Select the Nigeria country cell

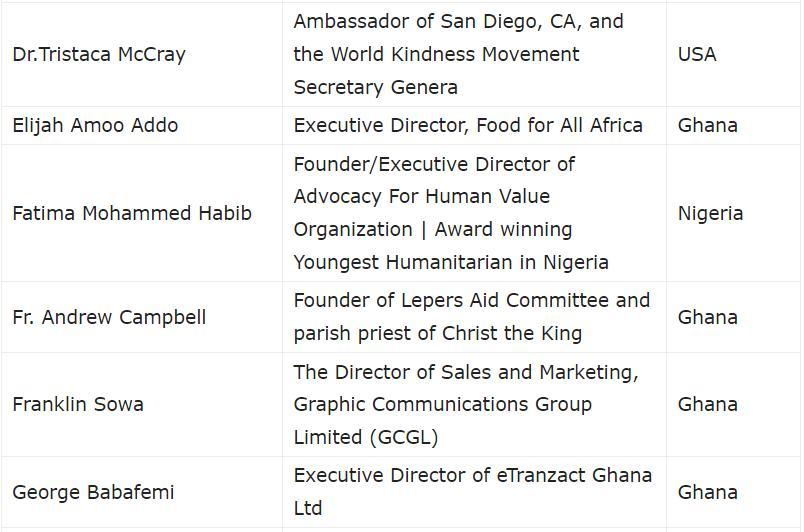[x=733, y=213]
